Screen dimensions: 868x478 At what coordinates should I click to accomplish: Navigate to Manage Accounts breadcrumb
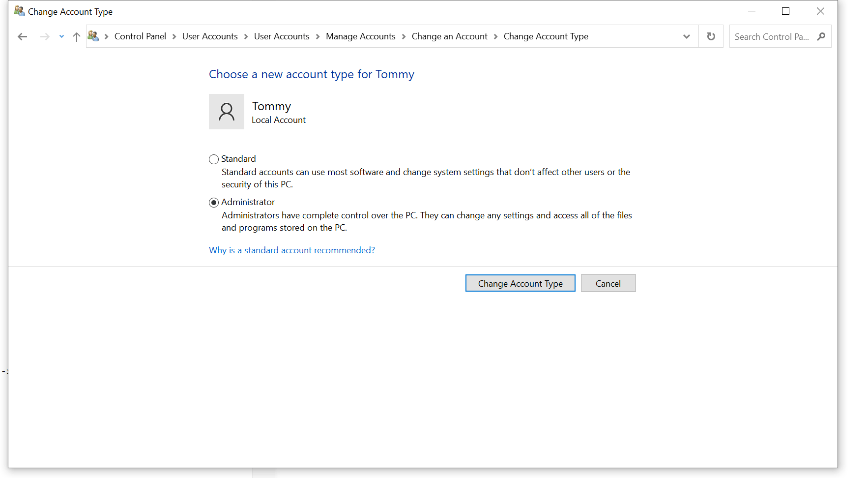(361, 36)
